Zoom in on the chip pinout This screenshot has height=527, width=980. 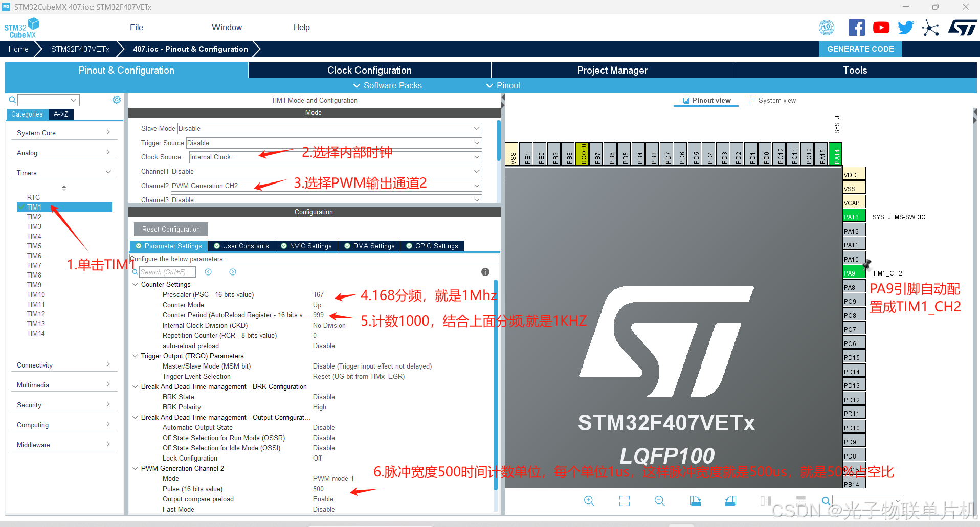(589, 501)
